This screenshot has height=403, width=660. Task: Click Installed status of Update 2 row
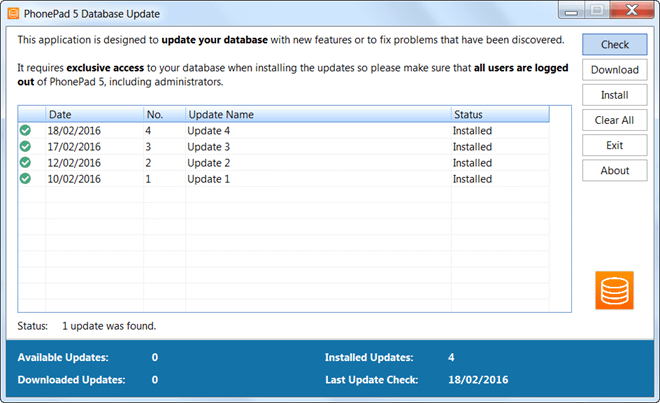pos(472,163)
